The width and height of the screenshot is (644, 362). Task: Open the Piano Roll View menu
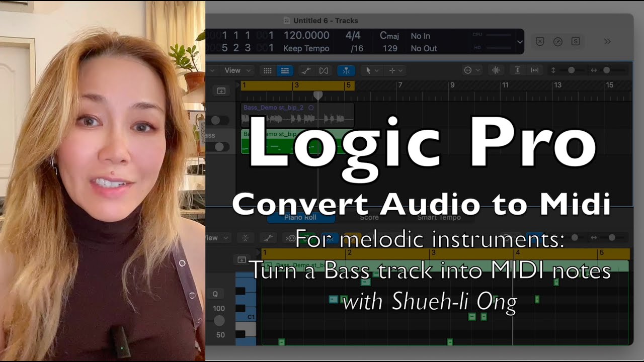point(217,238)
